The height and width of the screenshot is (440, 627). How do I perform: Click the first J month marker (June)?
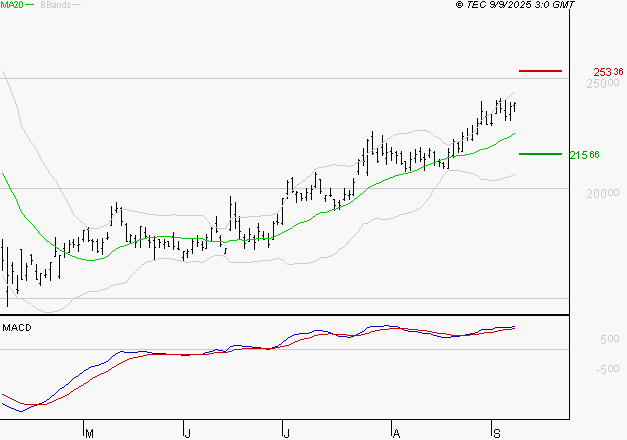pyautogui.click(x=187, y=433)
